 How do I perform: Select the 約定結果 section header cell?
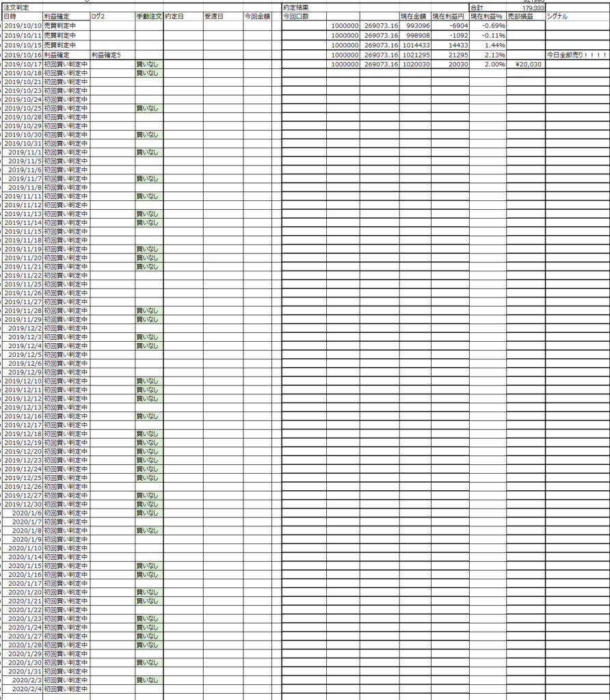click(295, 7)
